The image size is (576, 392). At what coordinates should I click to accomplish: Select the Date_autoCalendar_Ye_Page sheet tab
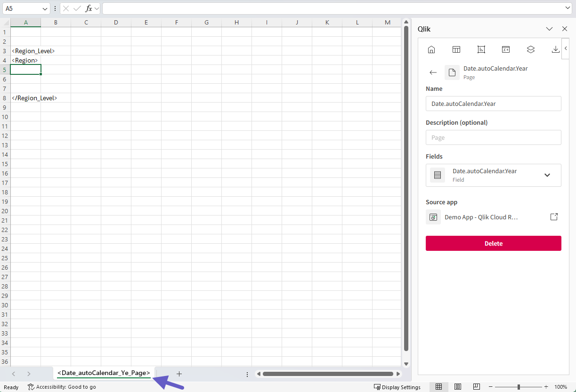(x=104, y=373)
